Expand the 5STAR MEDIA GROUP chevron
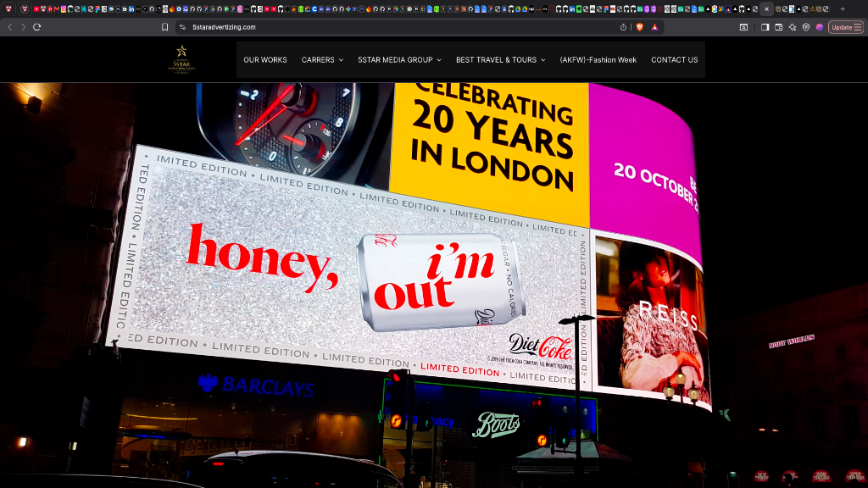The width and height of the screenshot is (868, 488). coord(439,60)
